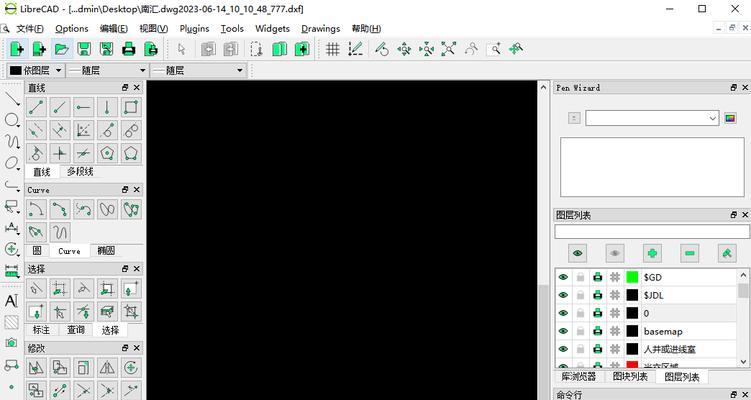
Task: Switch to the 标注 tab
Action: pyautogui.click(x=41, y=330)
